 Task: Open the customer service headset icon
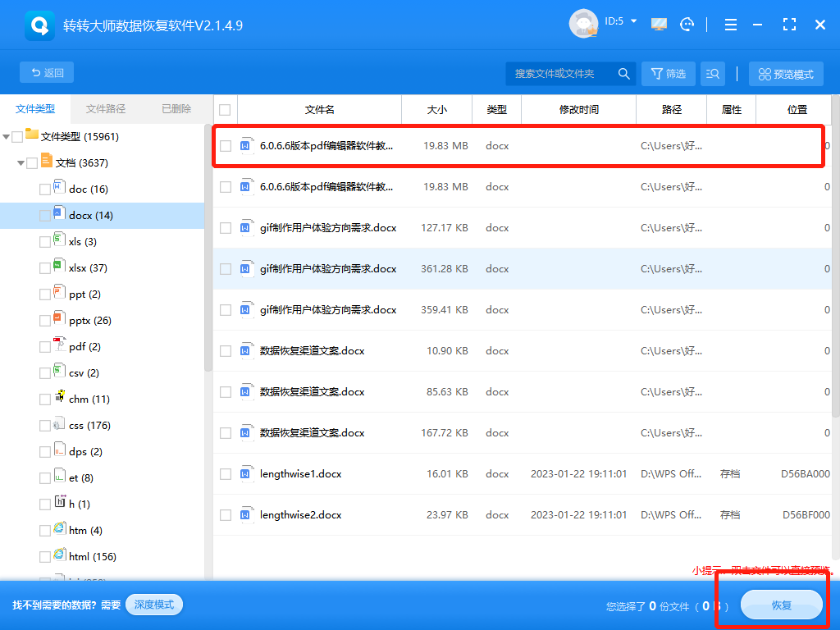tap(687, 25)
